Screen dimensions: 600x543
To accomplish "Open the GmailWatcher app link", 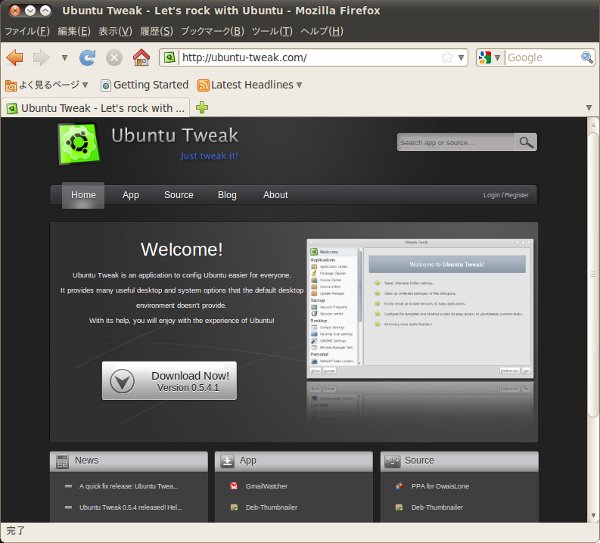I will [x=266, y=486].
